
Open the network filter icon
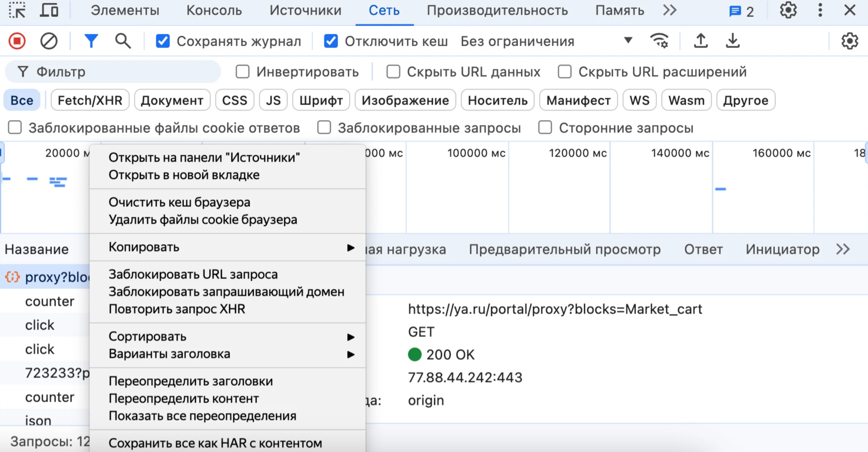point(91,41)
